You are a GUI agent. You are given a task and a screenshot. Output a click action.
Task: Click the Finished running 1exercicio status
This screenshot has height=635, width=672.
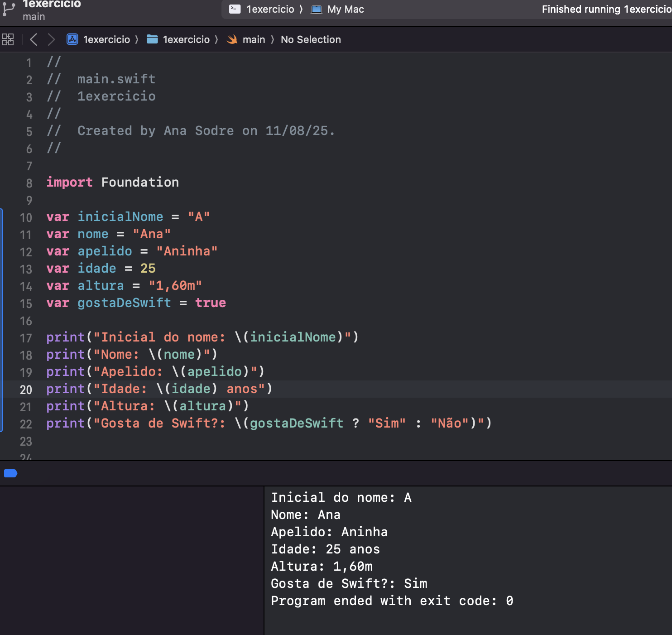click(x=607, y=9)
